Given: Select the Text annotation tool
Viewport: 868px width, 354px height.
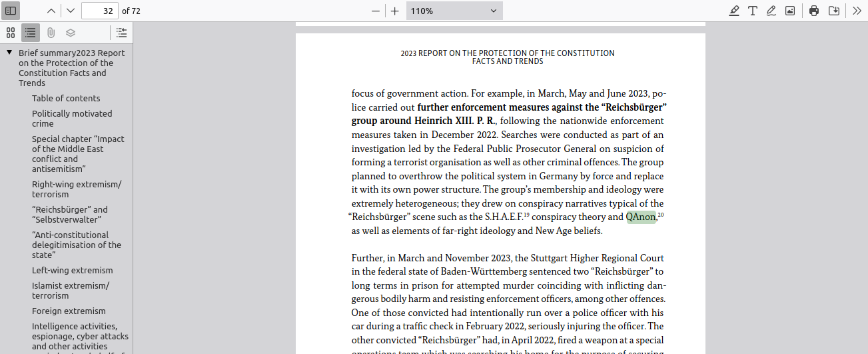Looking at the screenshot, I should (x=753, y=11).
